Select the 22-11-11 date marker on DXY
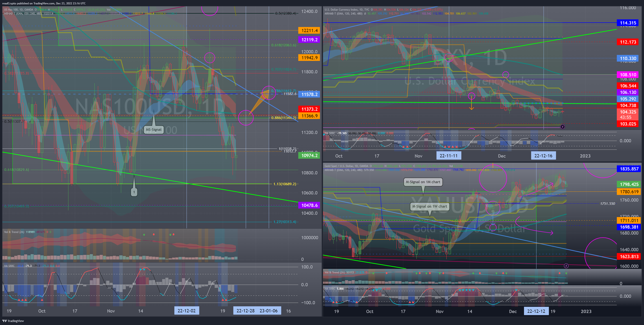 pos(449,156)
